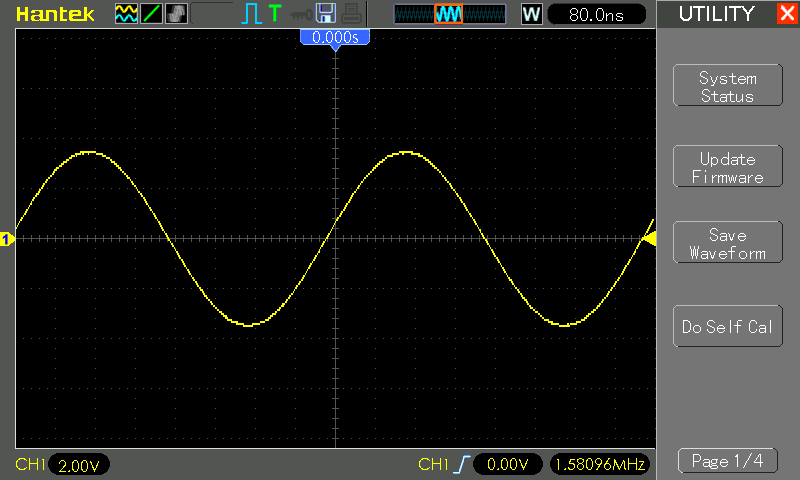800x480 pixels.
Task: Select Save Waveform option
Action: tap(727, 244)
